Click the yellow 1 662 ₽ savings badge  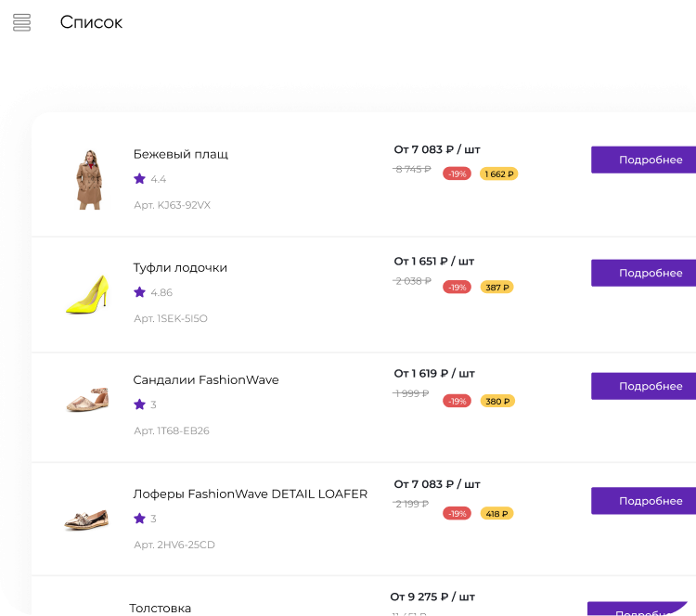coord(498,173)
